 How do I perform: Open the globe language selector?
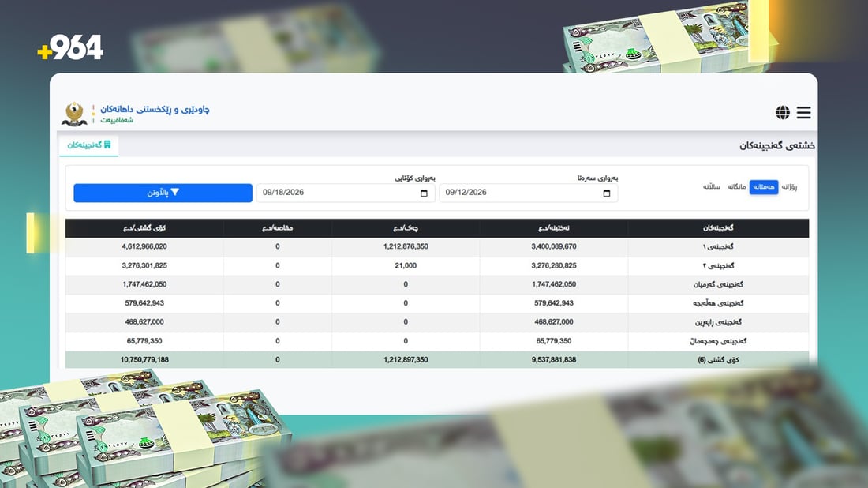[x=783, y=112]
